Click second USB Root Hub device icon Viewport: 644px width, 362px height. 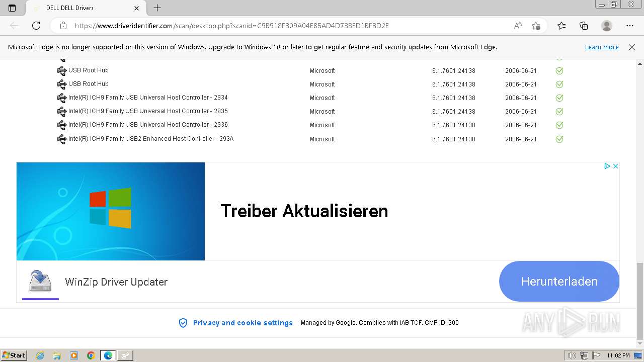[x=61, y=84]
